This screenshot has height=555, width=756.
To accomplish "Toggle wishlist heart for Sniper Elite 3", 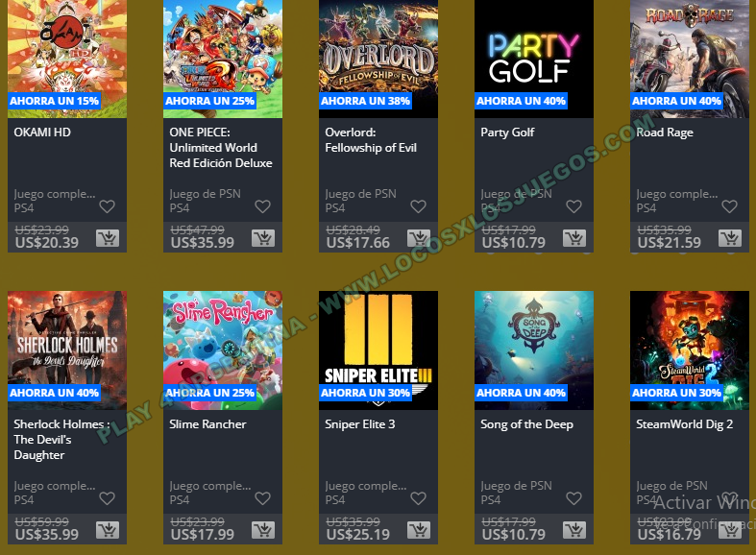I will (x=418, y=498).
